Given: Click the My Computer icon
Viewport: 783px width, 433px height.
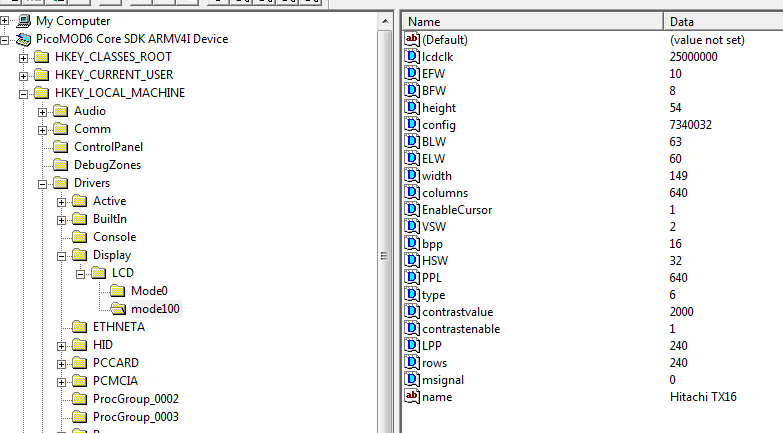Looking at the screenshot, I should pyautogui.click(x=23, y=21).
